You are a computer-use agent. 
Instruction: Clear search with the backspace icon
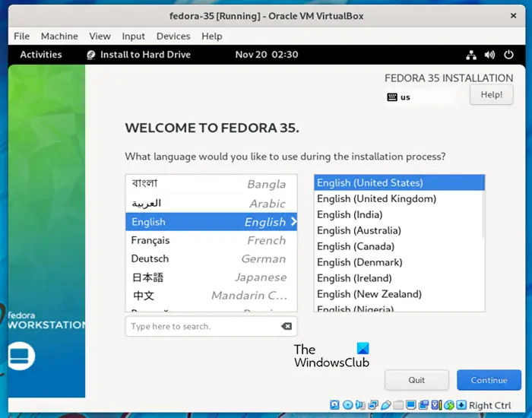[287, 326]
